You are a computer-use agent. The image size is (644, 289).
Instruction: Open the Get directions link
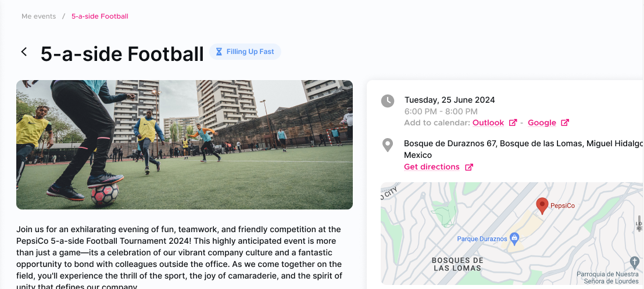click(x=432, y=167)
